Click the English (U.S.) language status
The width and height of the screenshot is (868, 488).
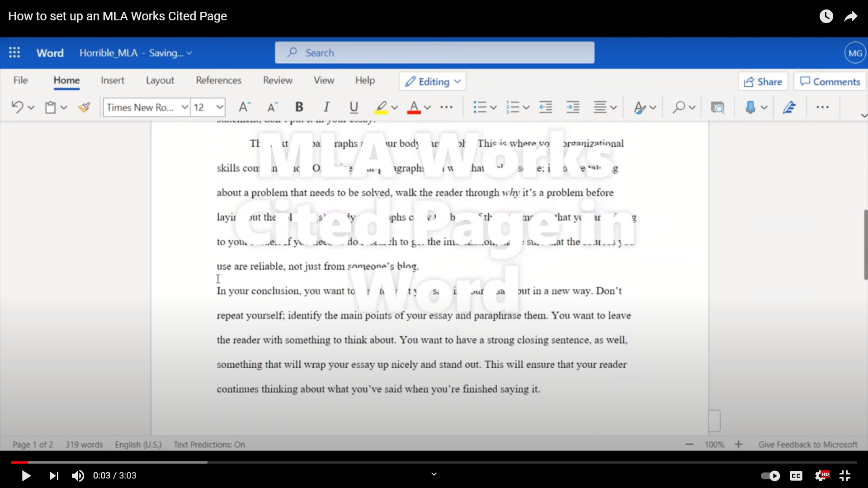(138, 445)
